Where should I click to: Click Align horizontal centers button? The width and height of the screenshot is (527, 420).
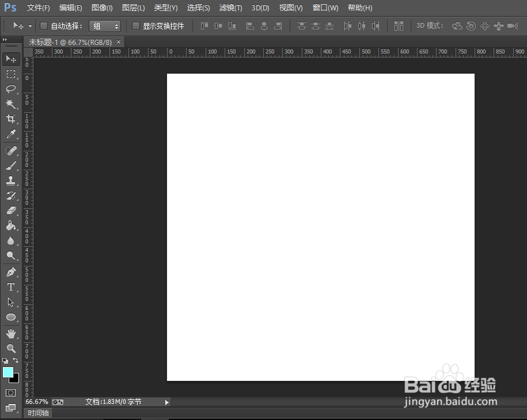pos(264,26)
